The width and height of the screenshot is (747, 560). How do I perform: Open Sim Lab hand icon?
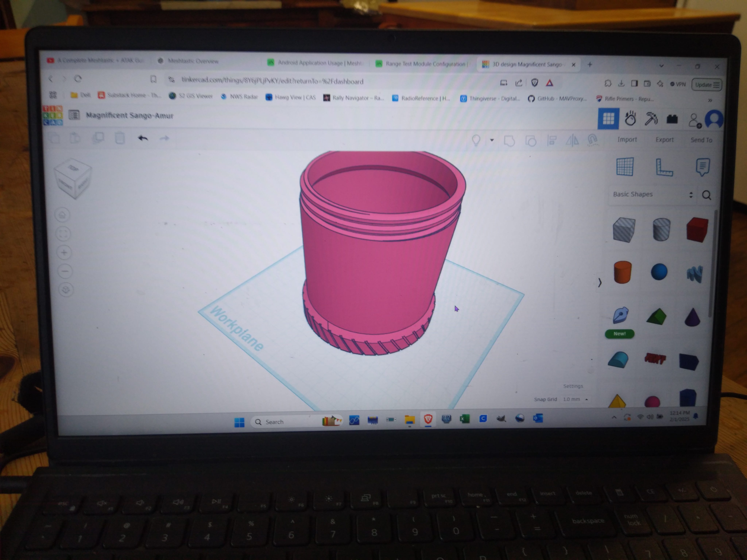630,119
